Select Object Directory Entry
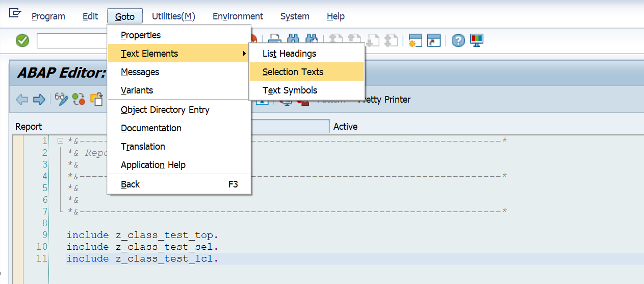Viewport: 644px width, 284px height. click(179, 110)
